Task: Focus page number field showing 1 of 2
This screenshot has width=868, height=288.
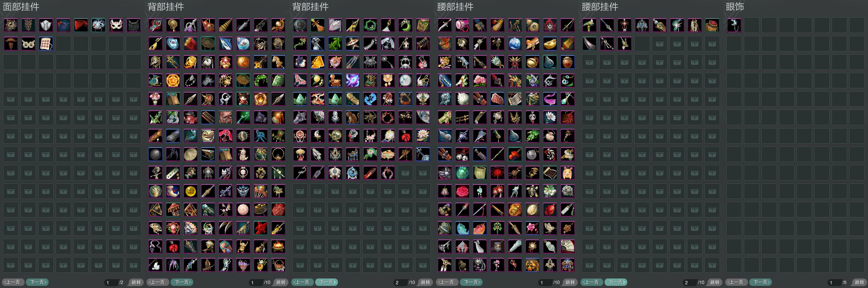Action: point(111,282)
